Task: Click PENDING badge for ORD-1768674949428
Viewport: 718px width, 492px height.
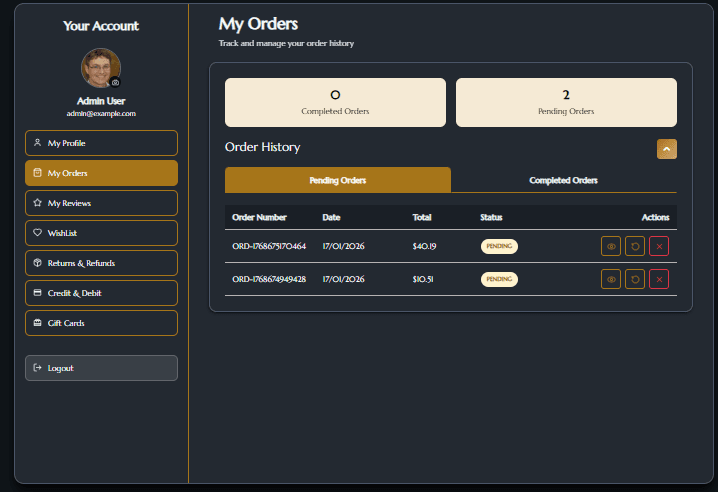Action: click(499, 279)
